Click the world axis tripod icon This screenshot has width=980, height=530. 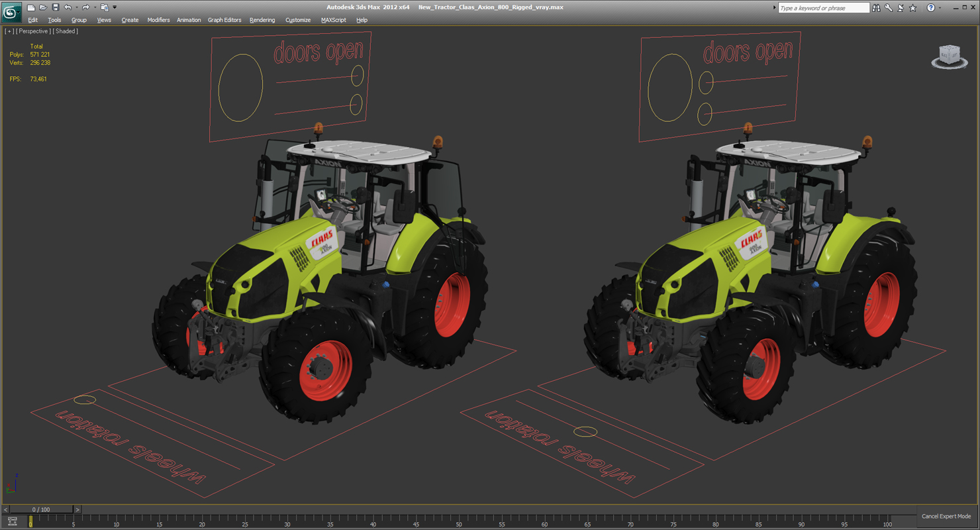pyautogui.click(x=11, y=484)
